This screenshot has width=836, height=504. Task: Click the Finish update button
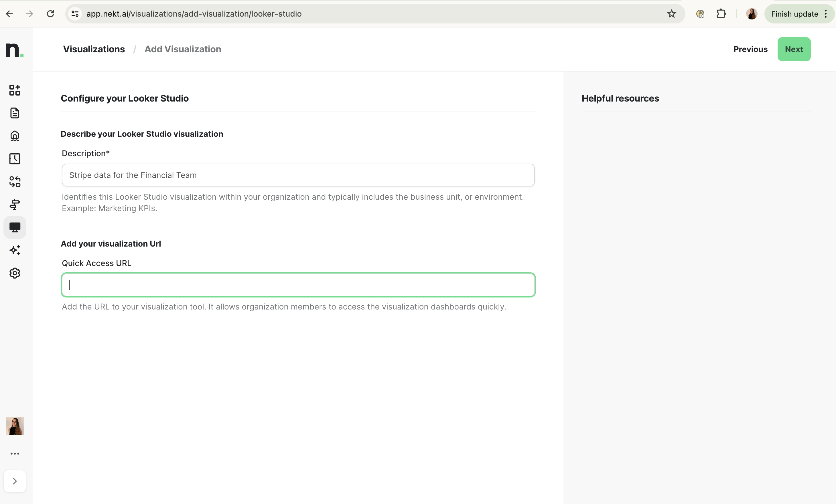[794, 14]
